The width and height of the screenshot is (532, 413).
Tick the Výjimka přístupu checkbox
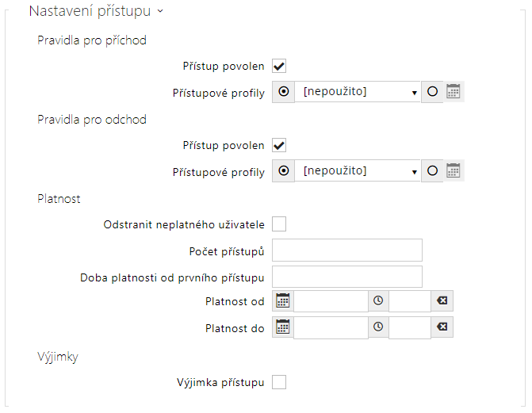[x=279, y=383]
